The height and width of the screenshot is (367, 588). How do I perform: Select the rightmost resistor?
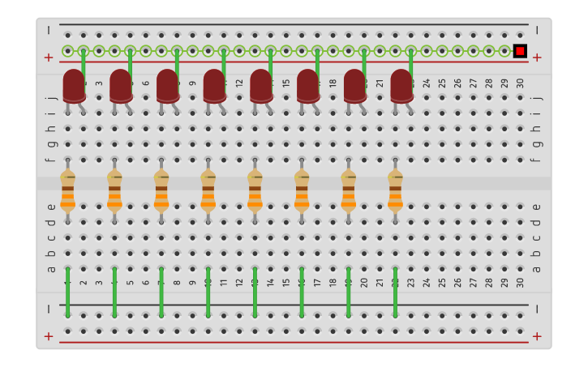[x=395, y=190]
